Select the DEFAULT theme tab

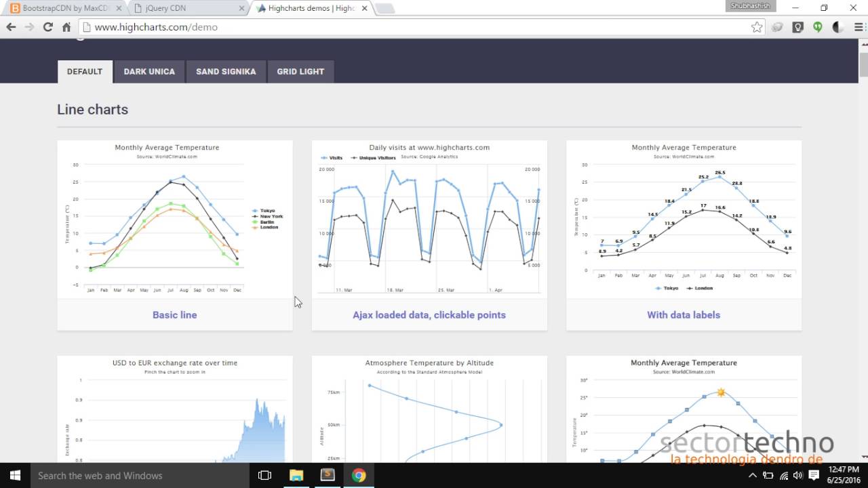pyautogui.click(x=85, y=71)
